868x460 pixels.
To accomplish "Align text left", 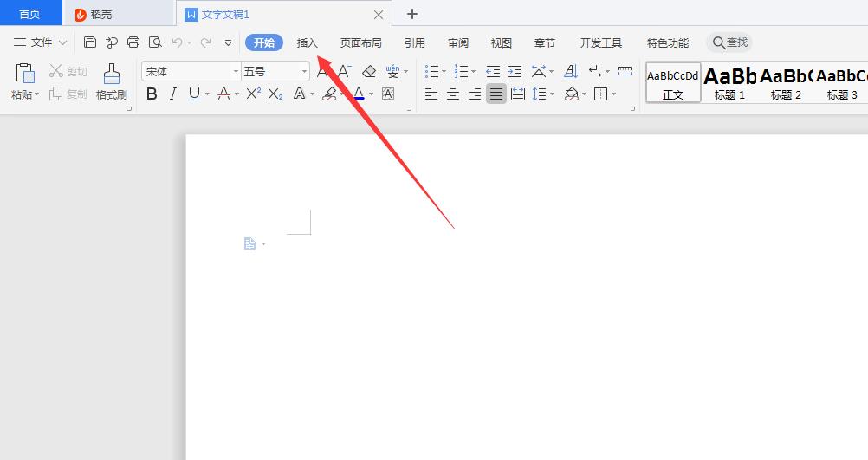I will coord(431,94).
